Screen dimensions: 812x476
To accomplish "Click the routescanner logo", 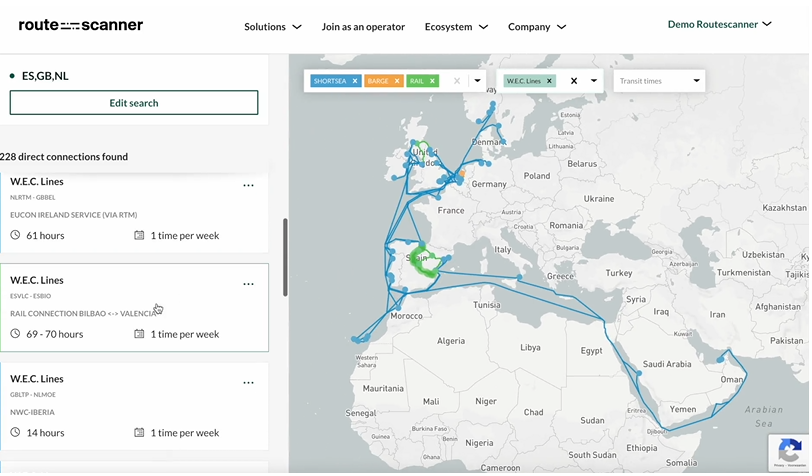I will click(80, 25).
